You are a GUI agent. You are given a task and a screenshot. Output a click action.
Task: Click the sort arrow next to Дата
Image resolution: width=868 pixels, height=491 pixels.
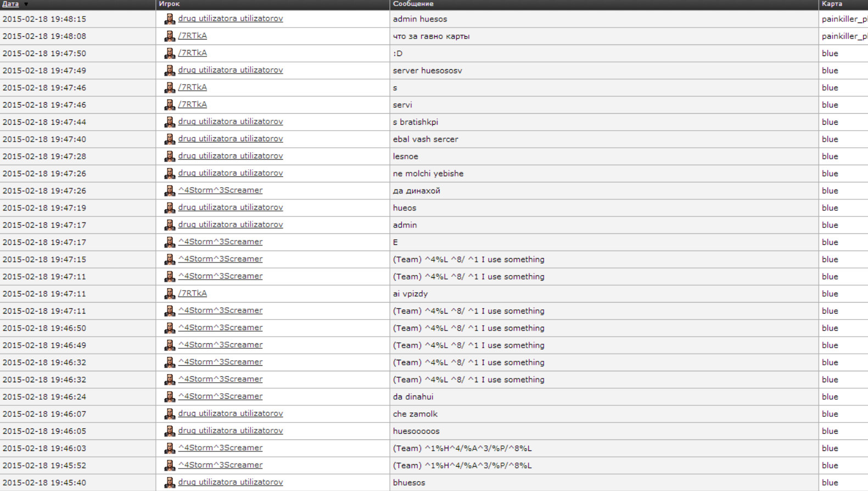(x=26, y=4)
